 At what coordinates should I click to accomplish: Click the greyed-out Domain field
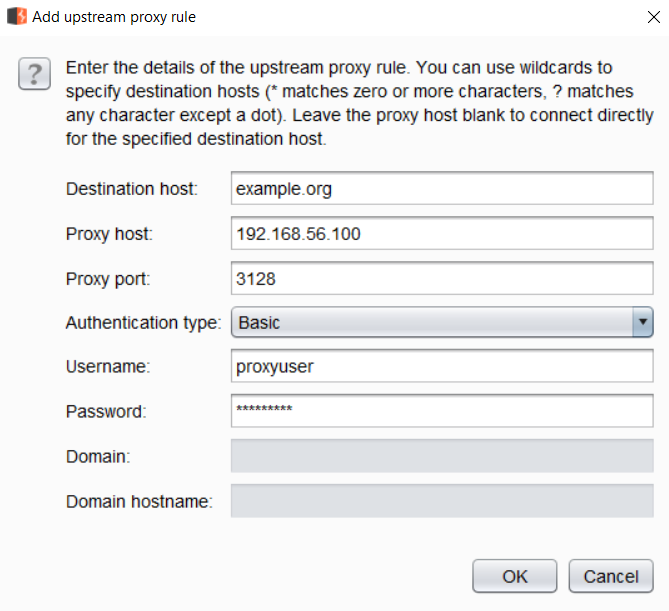[441, 456]
